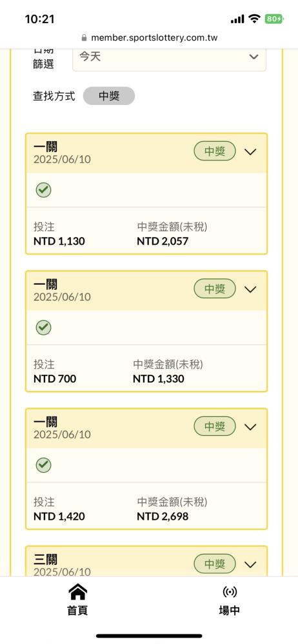Open the live 場中 broadcast icon
Image resolution: width=298 pixels, height=644 pixels.
pyautogui.click(x=229, y=592)
